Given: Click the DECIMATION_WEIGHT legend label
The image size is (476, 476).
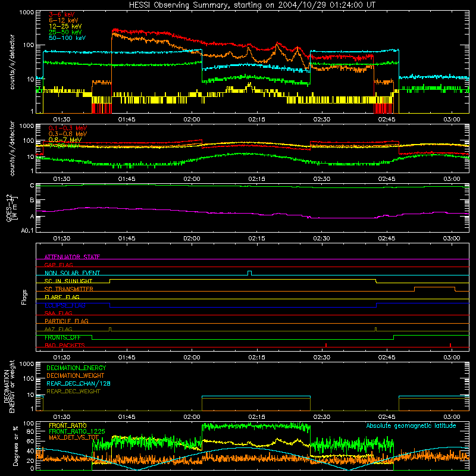Looking at the screenshot, I should point(76,375).
